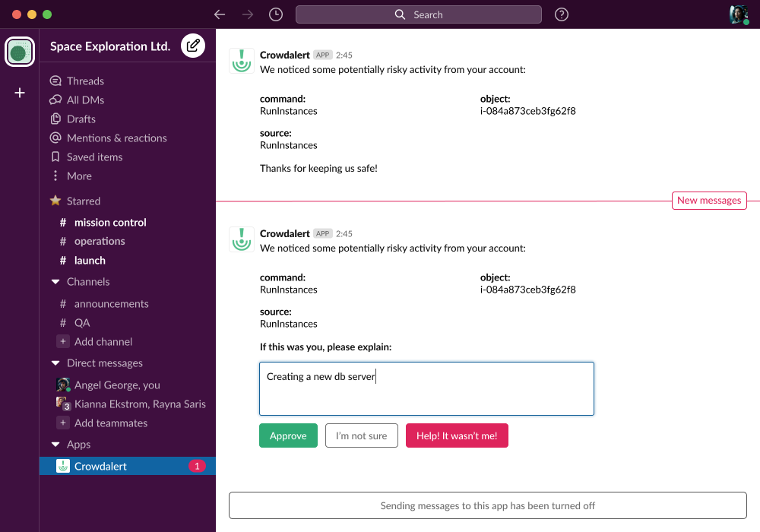Collapse the Direct messages section
The width and height of the screenshot is (760, 532).
click(55, 363)
